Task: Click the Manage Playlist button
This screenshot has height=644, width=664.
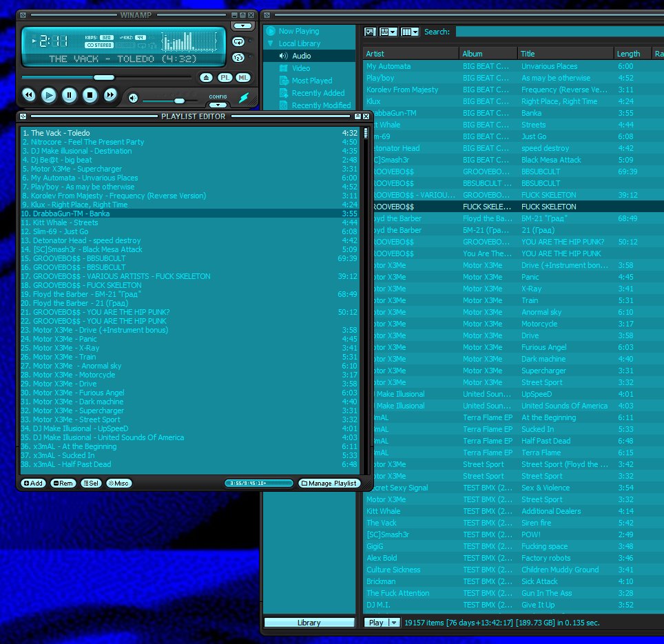Action: [x=329, y=483]
